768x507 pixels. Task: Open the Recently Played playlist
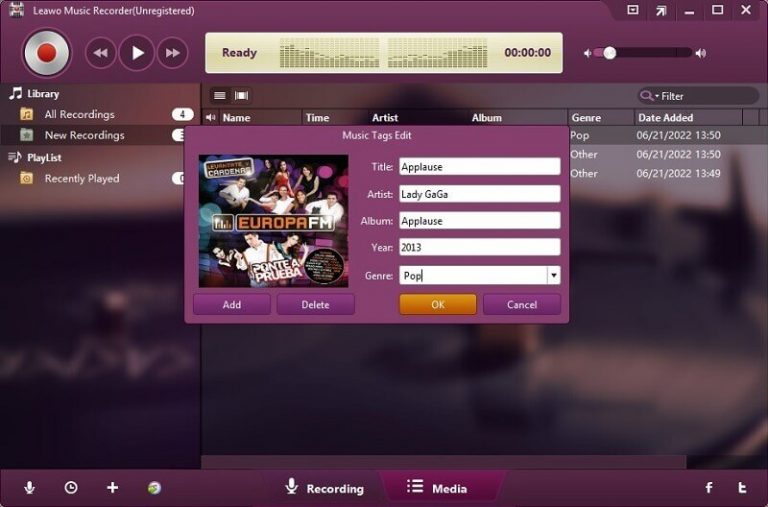coord(82,178)
